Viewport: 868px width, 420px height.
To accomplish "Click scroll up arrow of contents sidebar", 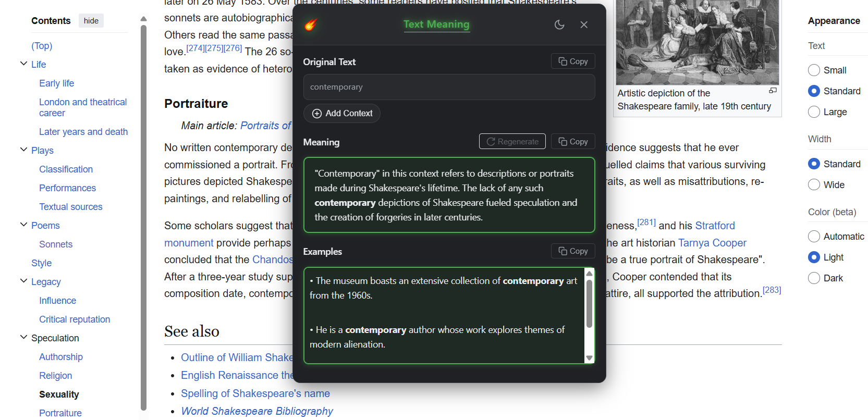I will [143, 19].
